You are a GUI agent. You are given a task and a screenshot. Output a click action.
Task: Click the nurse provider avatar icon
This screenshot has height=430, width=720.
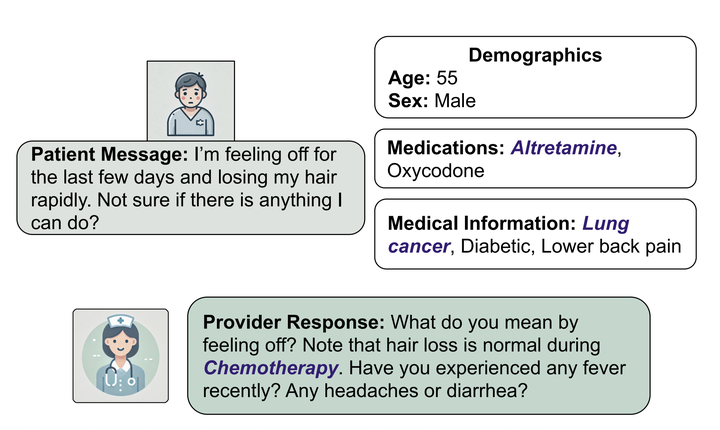(x=121, y=356)
